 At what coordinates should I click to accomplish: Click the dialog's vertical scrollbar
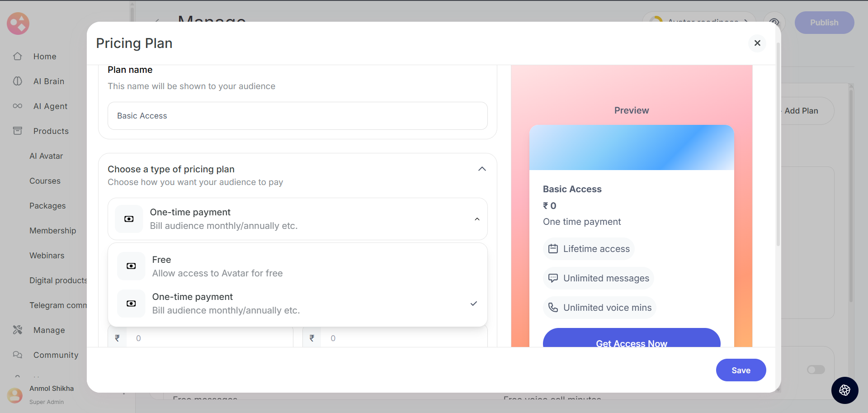(x=778, y=145)
